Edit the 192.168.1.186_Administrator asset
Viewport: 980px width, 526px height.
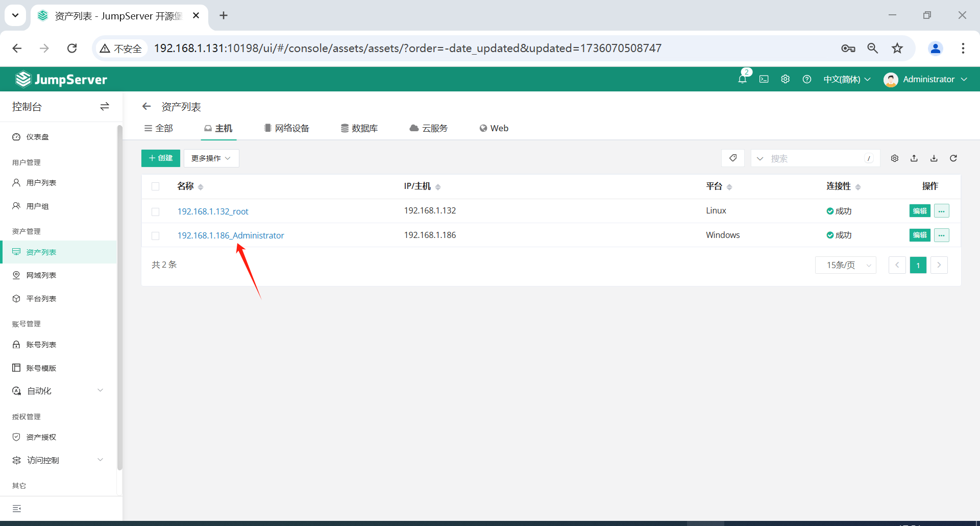pos(920,235)
